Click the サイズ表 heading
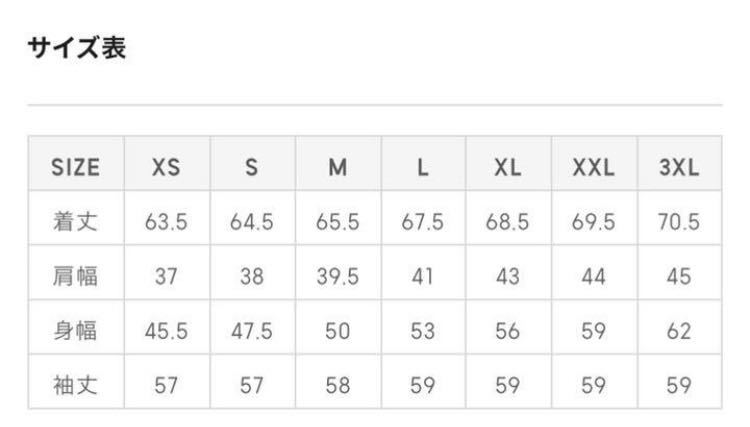The image size is (750, 427). coord(76,48)
